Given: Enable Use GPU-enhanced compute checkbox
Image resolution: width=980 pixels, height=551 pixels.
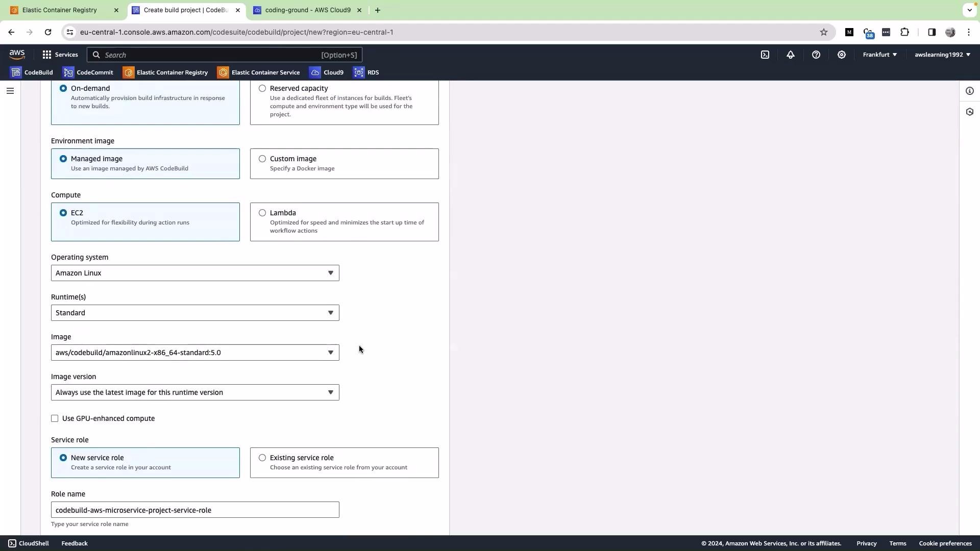Looking at the screenshot, I should tap(55, 418).
